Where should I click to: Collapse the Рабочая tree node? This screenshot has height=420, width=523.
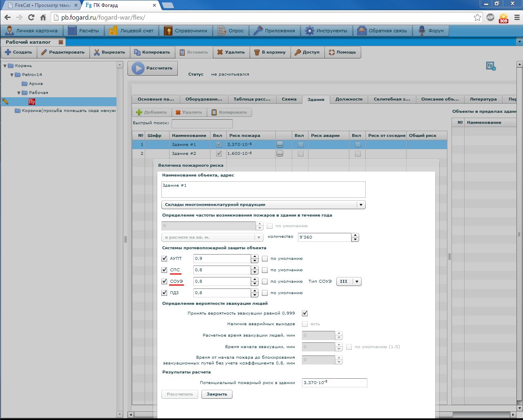click(19, 93)
